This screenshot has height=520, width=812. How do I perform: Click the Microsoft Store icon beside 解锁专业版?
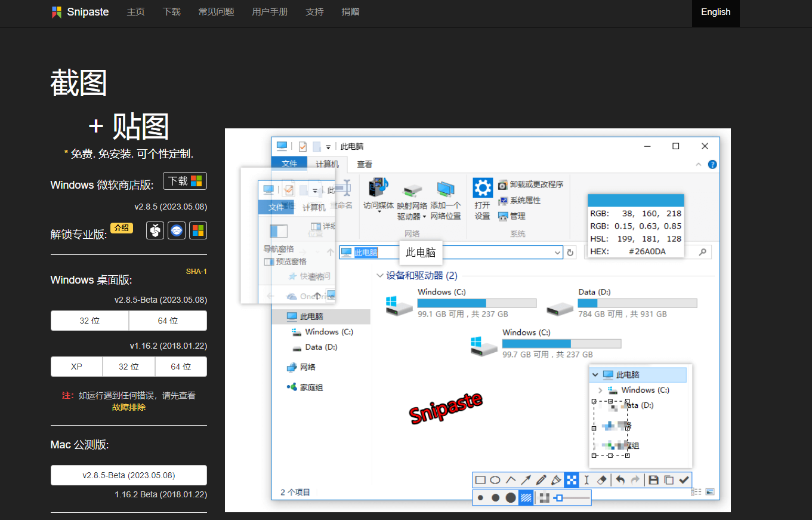tap(198, 230)
